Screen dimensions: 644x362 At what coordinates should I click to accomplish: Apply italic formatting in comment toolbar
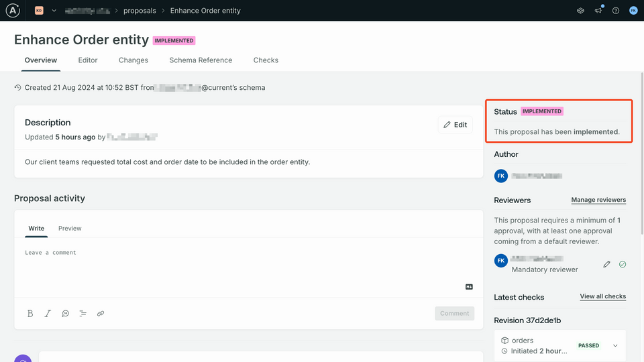pyautogui.click(x=48, y=314)
